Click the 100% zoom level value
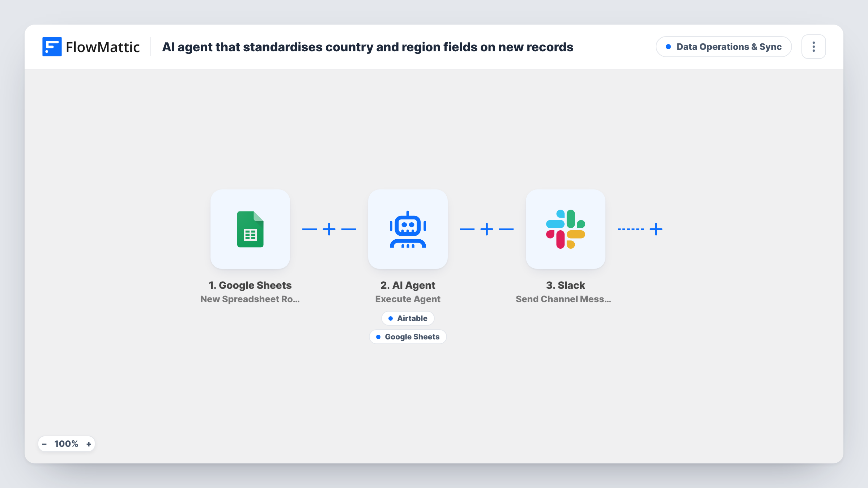This screenshot has height=488, width=868. tap(66, 444)
